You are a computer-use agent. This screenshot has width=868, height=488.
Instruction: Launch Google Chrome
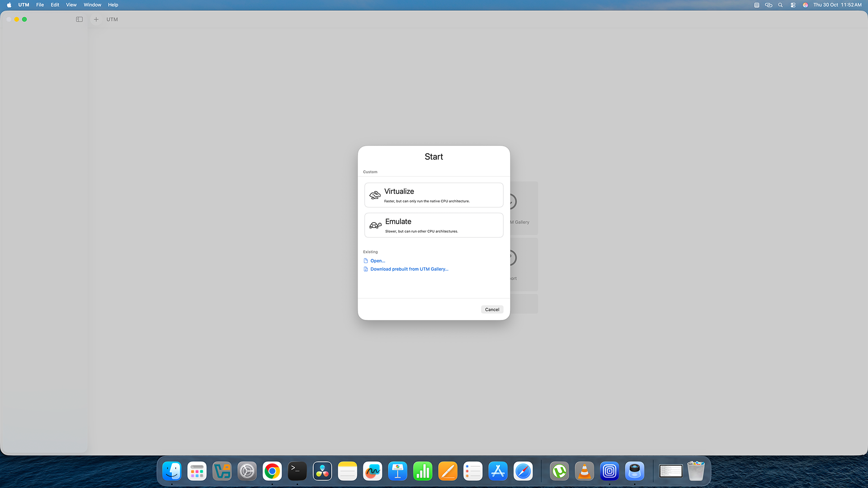click(x=272, y=471)
